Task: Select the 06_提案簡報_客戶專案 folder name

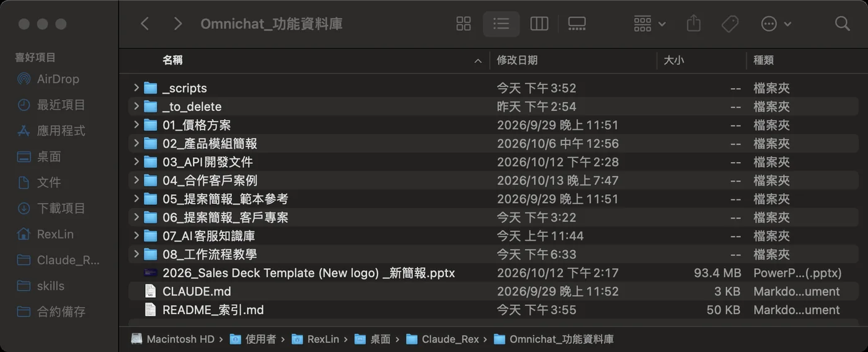Action: tap(225, 217)
